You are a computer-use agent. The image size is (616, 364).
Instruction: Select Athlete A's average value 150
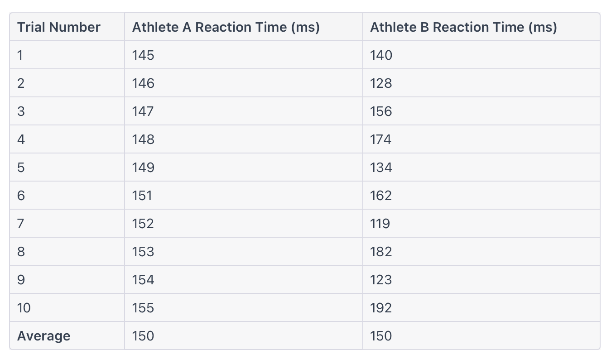pos(244,336)
